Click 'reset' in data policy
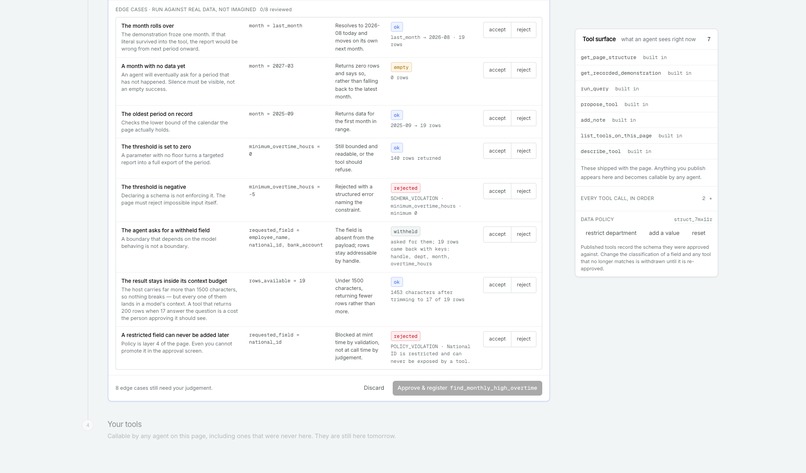806x473 pixels. pyautogui.click(x=698, y=233)
